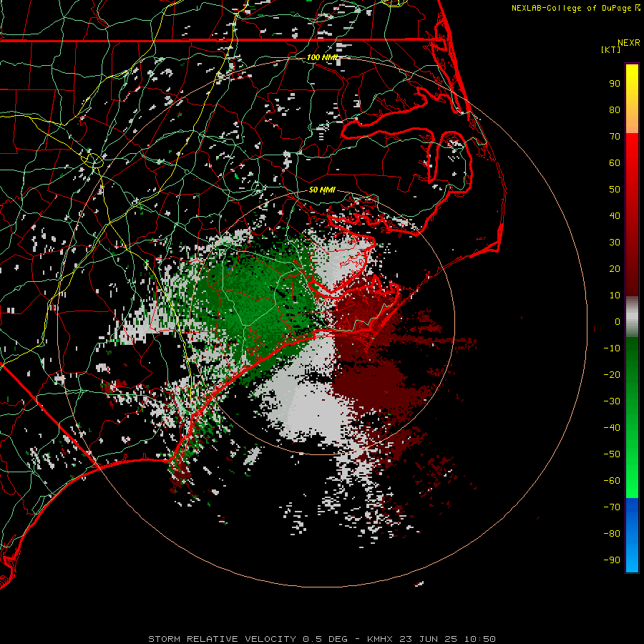The image size is (644, 644).
Task: Click the 30 value on the velocity scale
Action: click(x=615, y=243)
